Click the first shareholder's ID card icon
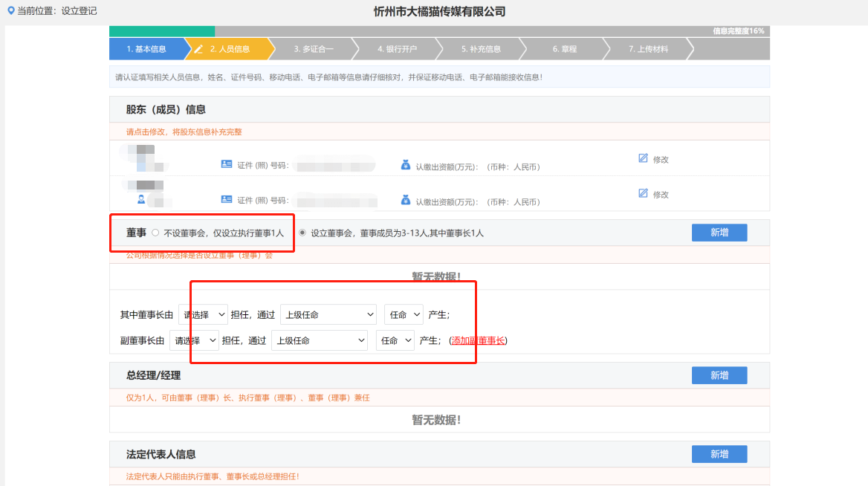 point(227,164)
